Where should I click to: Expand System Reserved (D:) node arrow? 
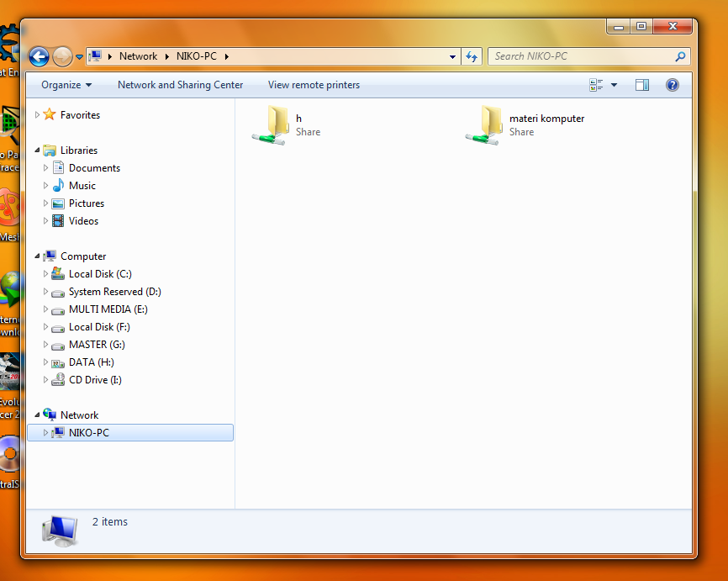[x=45, y=291]
